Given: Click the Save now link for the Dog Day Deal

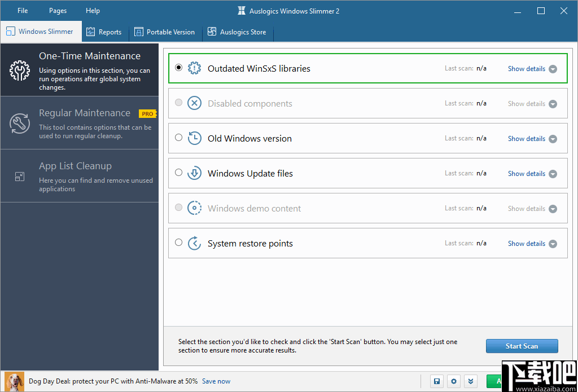Looking at the screenshot, I should [216, 381].
